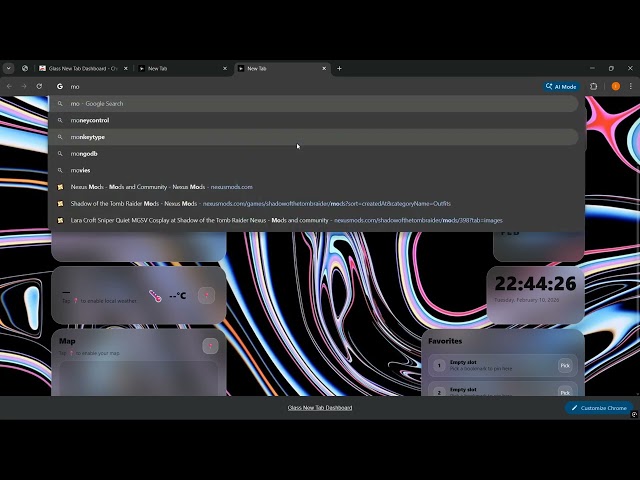Minimize the Chrome window
This screenshot has width=640, height=480.
coord(592,68)
